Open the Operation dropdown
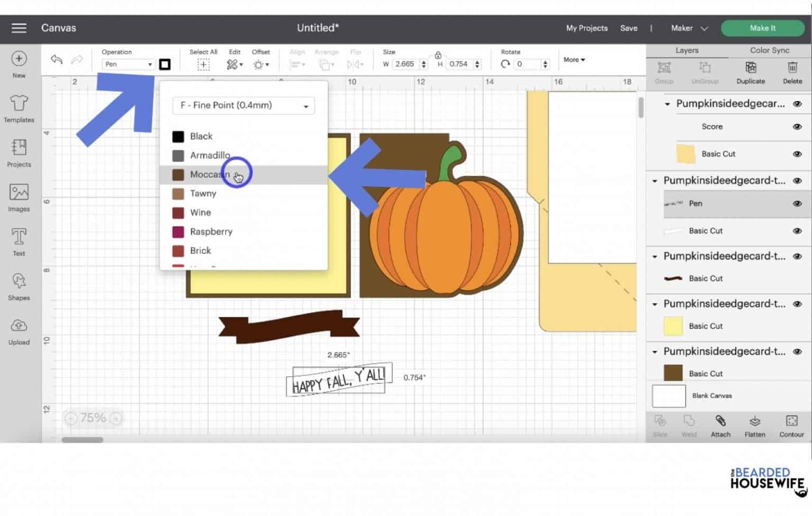812x516 pixels. tap(128, 63)
